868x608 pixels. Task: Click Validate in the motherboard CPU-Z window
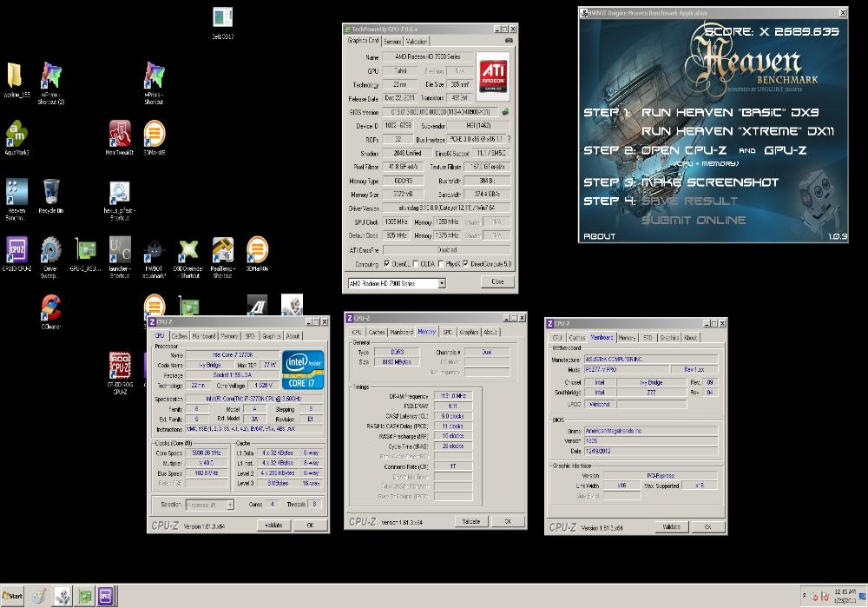click(672, 527)
